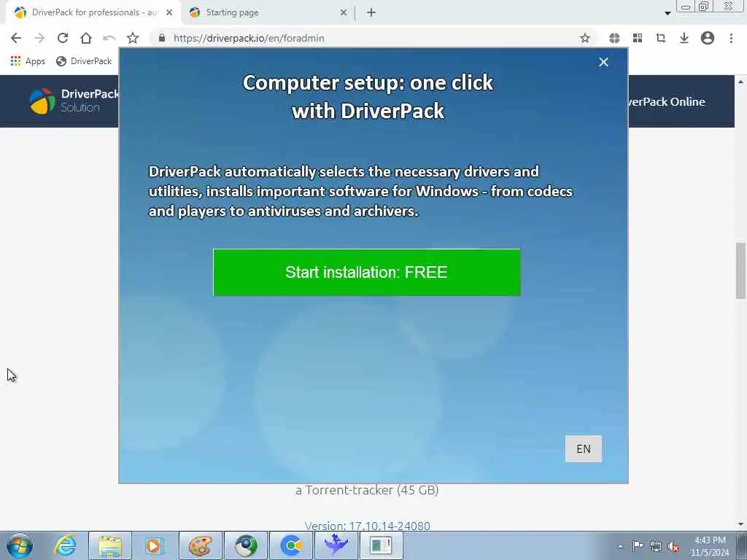Image resolution: width=747 pixels, height=560 pixels.
Task: Open the globe browser taskbar icon
Action: (x=246, y=545)
